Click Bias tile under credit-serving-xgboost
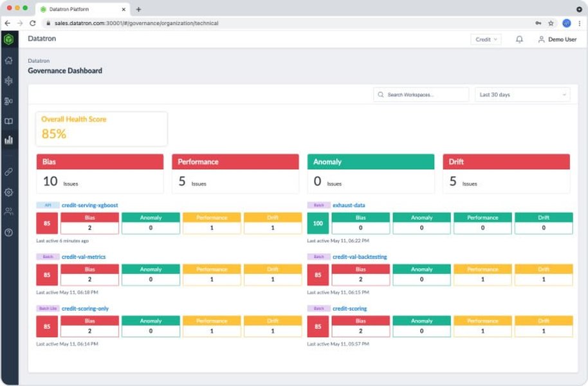Image resolution: width=588 pixels, height=386 pixels. [89, 223]
